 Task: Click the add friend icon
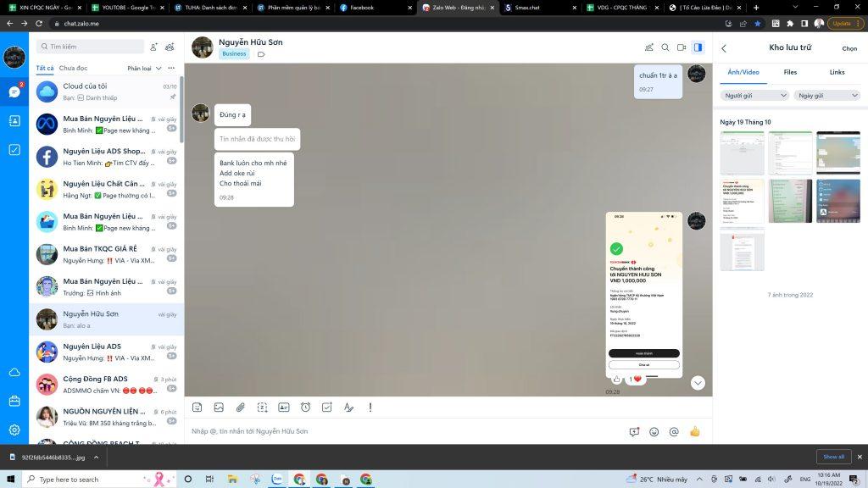(153, 47)
